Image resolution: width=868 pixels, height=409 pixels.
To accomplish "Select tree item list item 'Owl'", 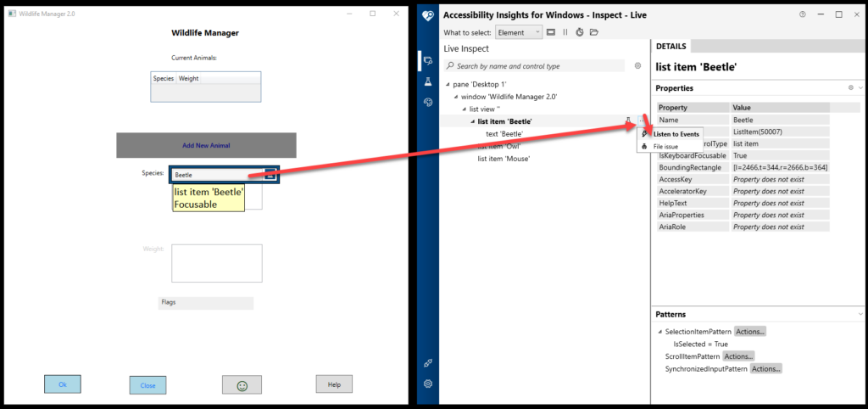I will click(x=498, y=146).
